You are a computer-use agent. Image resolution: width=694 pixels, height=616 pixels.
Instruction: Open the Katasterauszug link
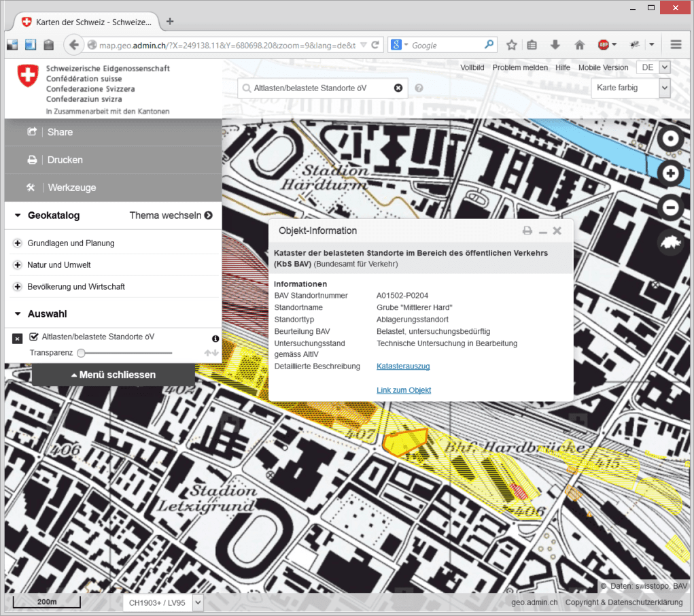[404, 364]
